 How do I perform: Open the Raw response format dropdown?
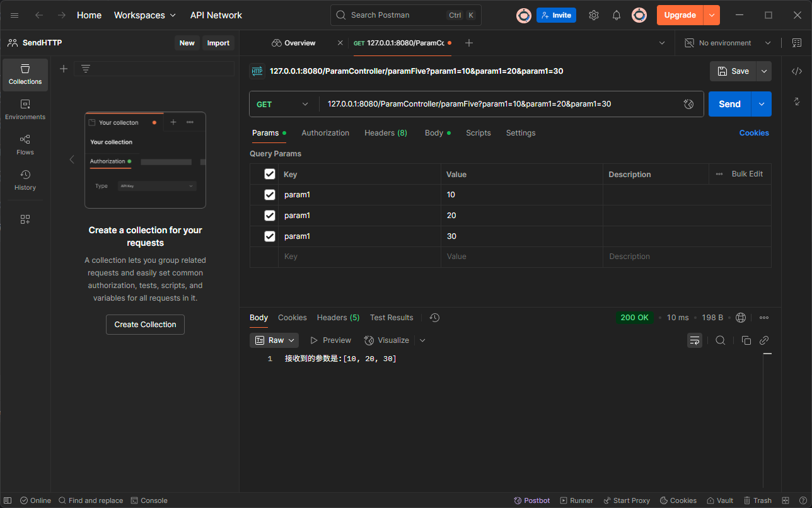point(274,340)
